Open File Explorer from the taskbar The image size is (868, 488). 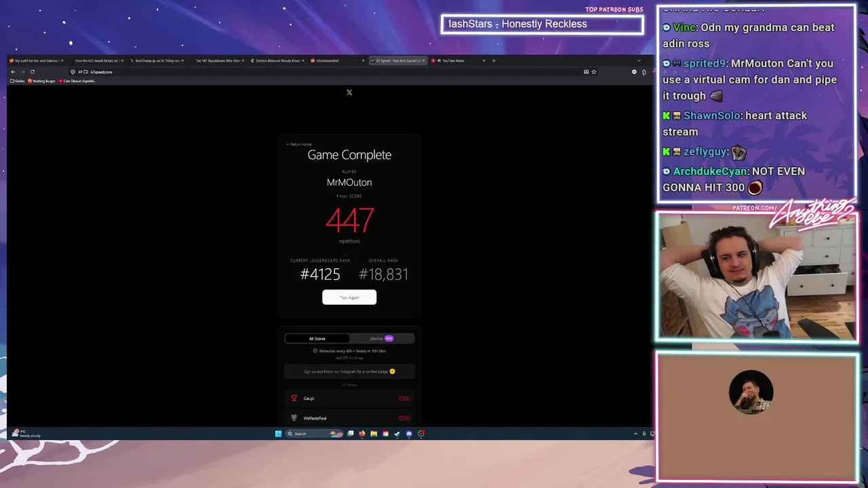(374, 434)
